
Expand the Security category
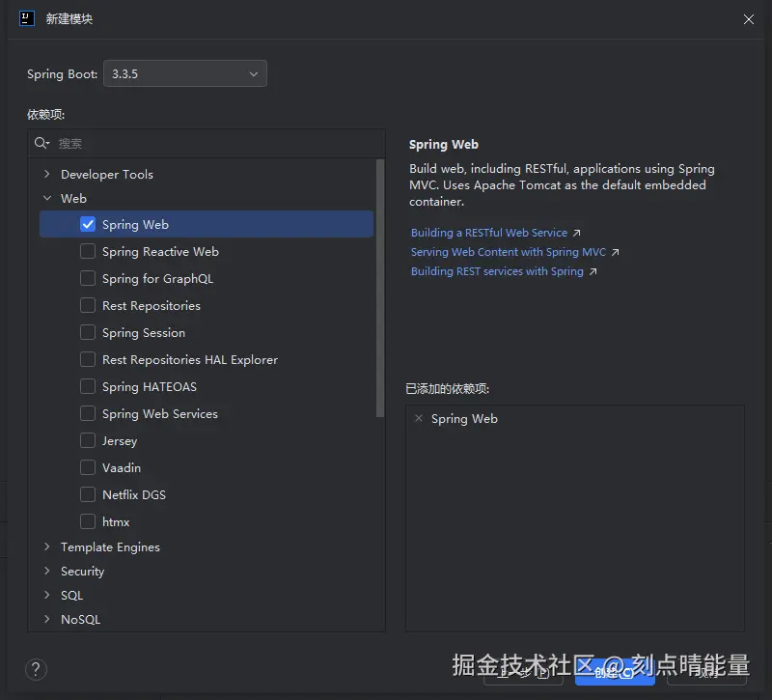pyautogui.click(x=46, y=571)
